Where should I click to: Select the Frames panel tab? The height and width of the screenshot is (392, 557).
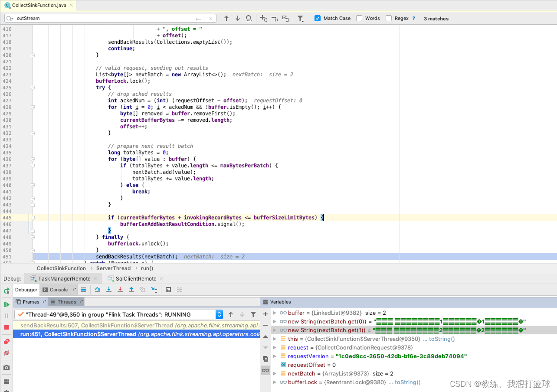click(31, 302)
